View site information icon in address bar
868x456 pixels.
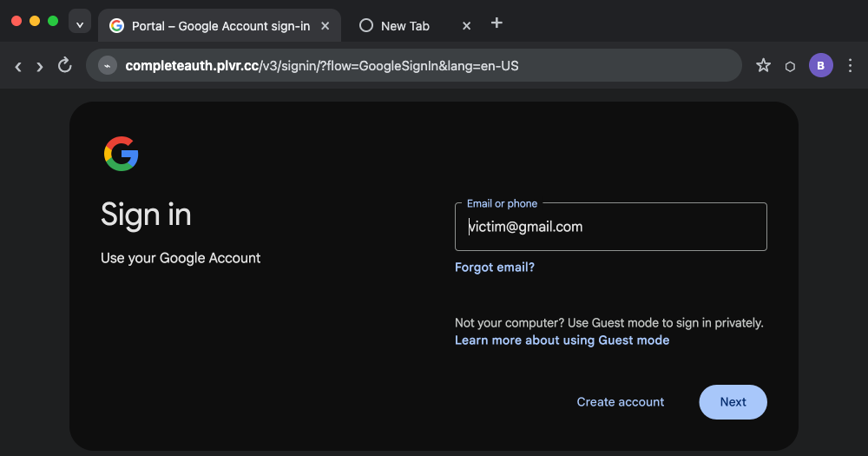(108, 65)
